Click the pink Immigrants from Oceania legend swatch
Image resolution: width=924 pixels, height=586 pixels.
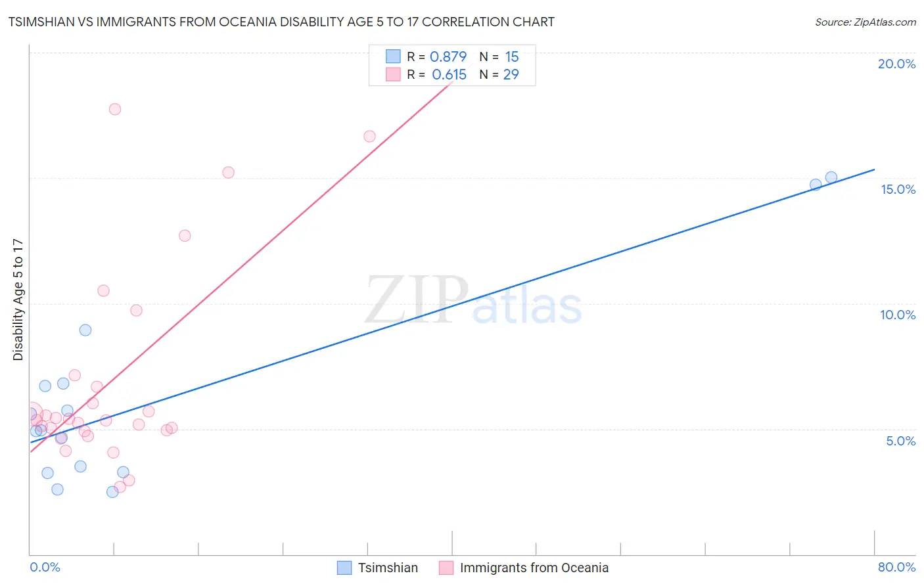click(x=446, y=568)
